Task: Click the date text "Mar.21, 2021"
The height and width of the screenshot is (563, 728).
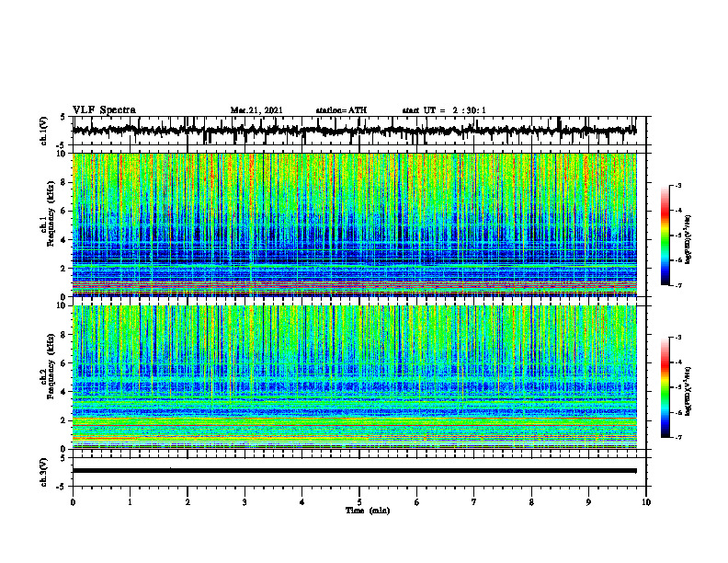Action: click(x=256, y=110)
